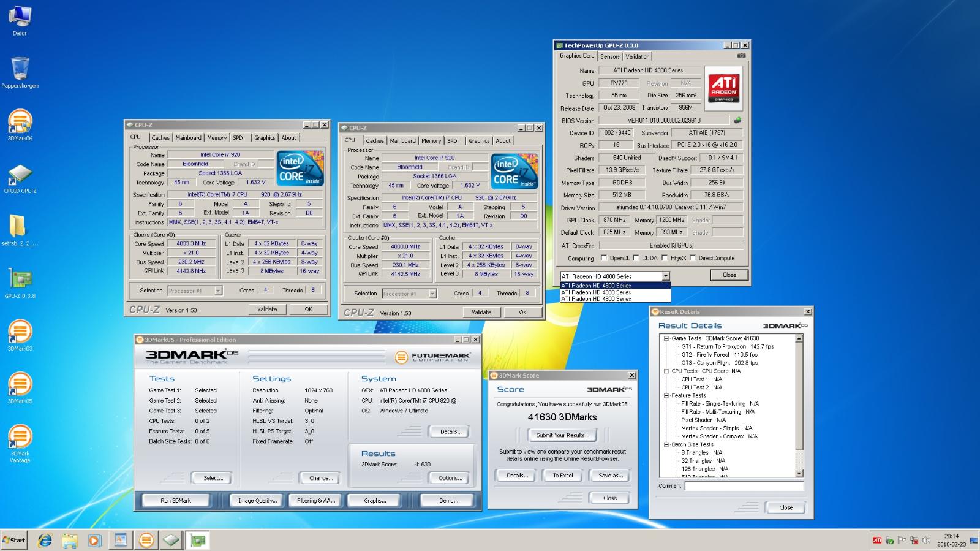
Task: Click Result Details scrollbar down arrow
Action: [799, 473]
